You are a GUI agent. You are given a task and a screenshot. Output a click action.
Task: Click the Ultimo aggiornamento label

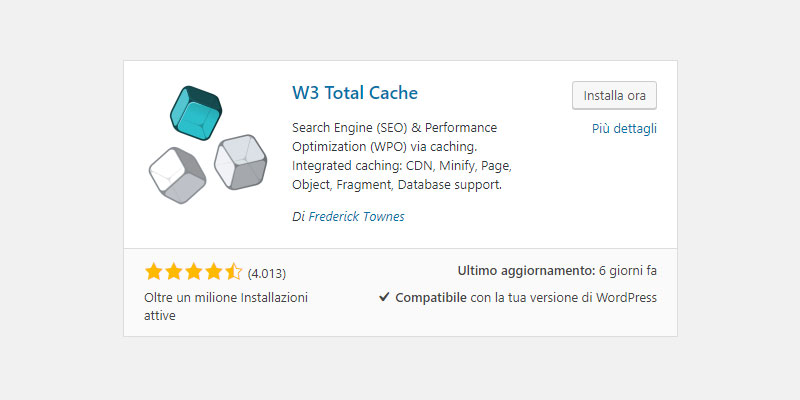(527, 271)
